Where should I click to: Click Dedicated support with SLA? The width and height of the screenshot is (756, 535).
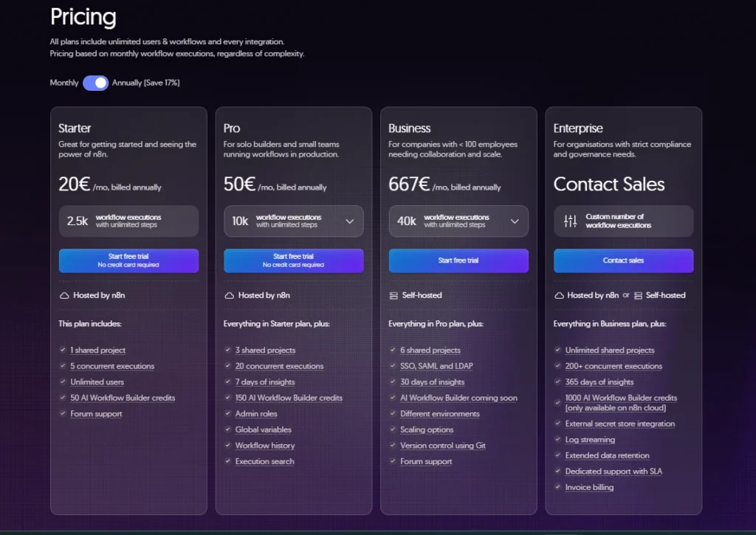(614, 472)
